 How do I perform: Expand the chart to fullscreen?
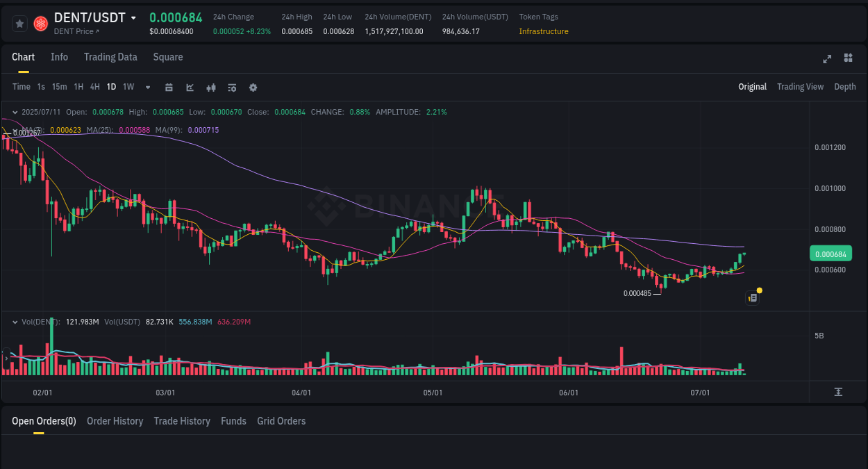(x=827, y=59)
